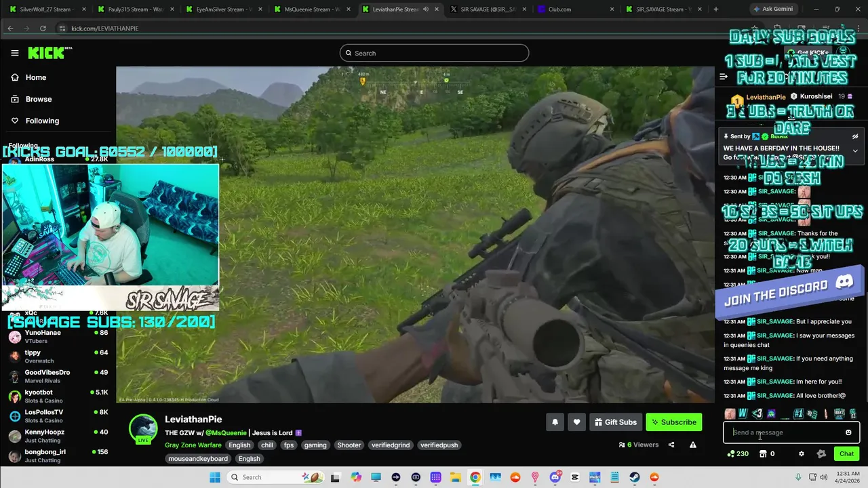
Task: Click the green Subscribe button
Action: pyautogui.click(x=673, y=422)
